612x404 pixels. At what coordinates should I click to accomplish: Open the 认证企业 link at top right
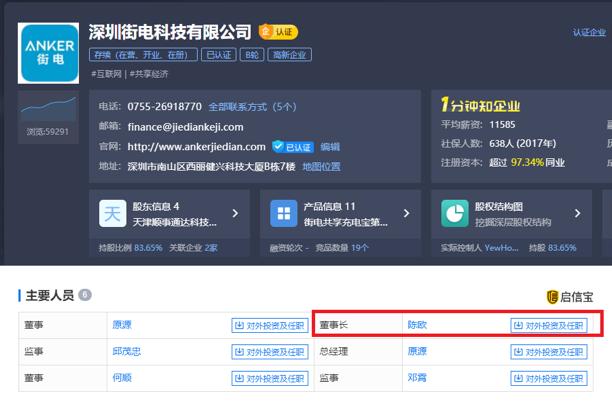click(589, 32)
